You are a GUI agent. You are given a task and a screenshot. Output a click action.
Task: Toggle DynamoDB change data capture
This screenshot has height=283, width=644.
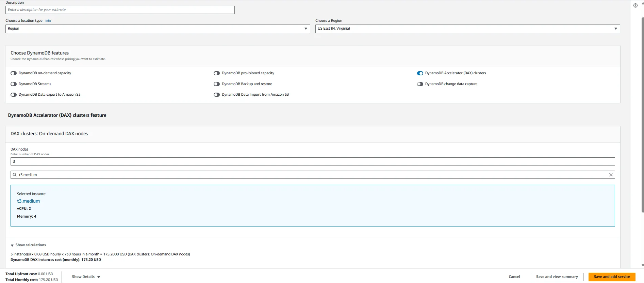click(x=420, y=84)
